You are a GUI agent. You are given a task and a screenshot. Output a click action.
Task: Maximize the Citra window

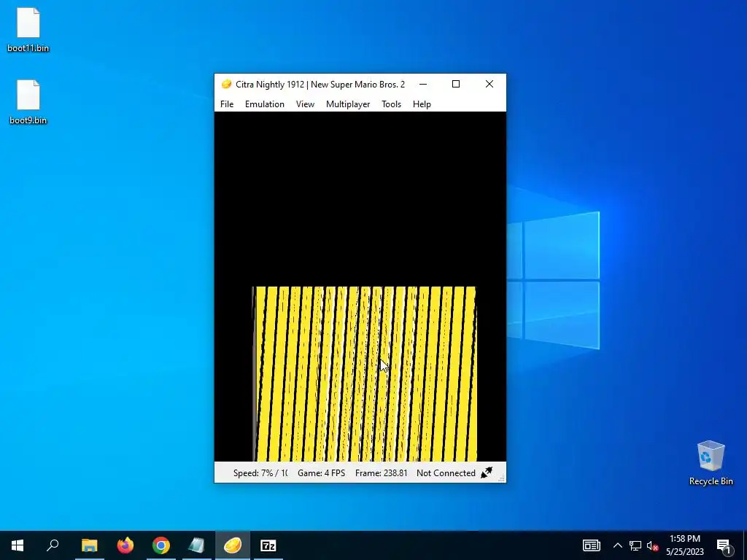pyautogui.click(x=456, y=85)
